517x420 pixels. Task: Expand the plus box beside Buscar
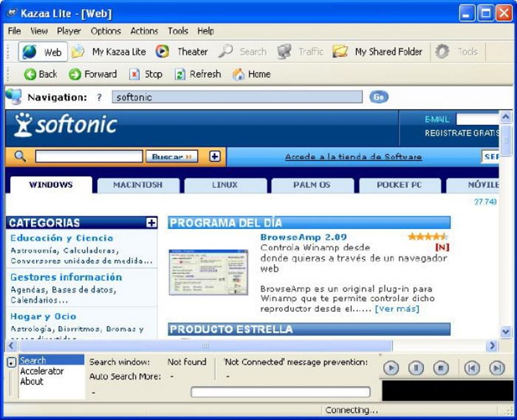[214, 156]
